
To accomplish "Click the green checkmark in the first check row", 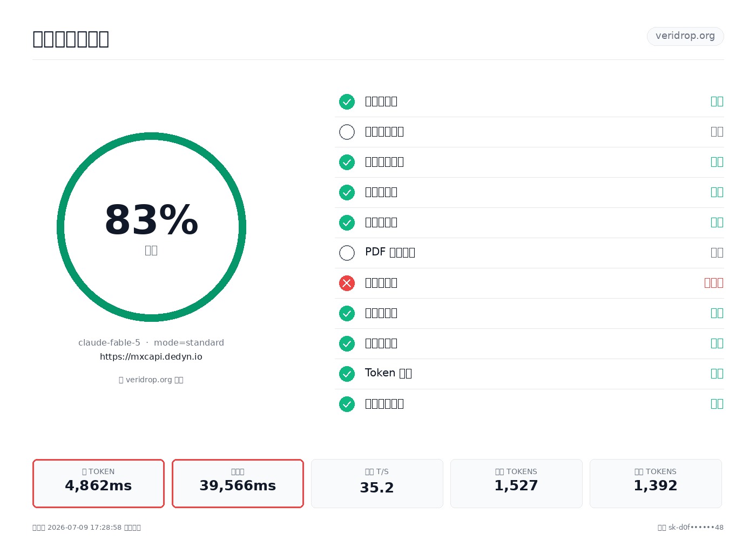I will point(347,102).
